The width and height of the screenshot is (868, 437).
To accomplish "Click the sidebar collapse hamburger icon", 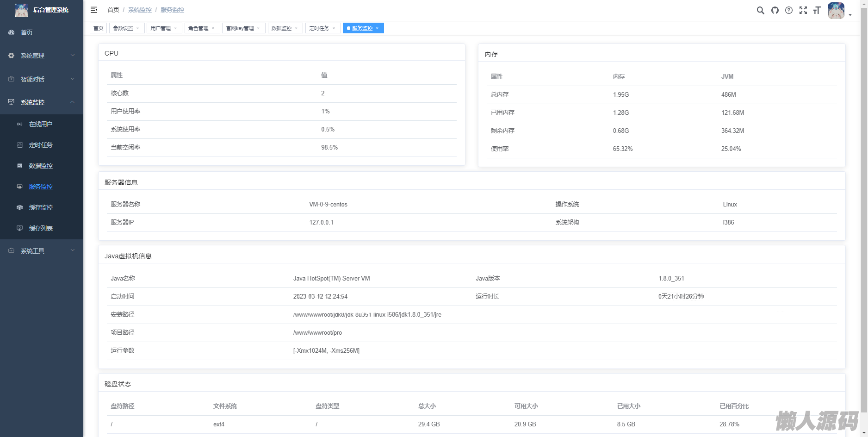I will tap(94, 10).
